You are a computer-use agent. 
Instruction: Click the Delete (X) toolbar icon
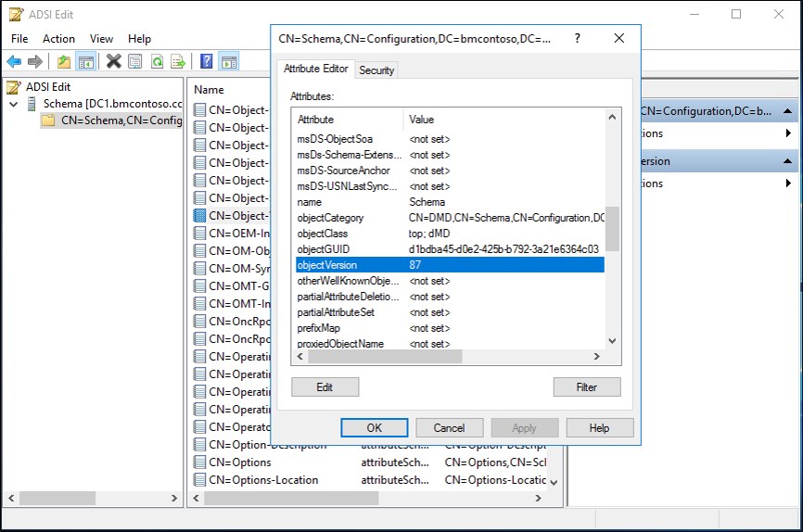pos(113,61)
